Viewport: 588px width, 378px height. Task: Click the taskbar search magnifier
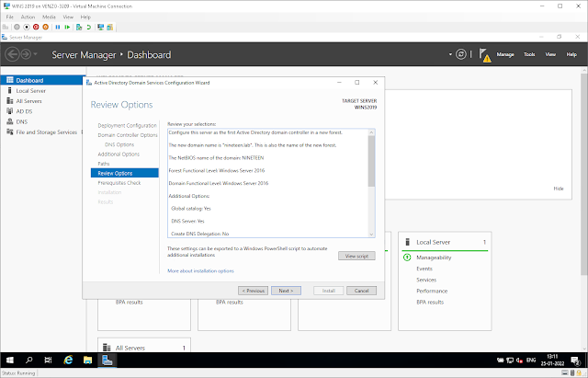click(28, 360)
